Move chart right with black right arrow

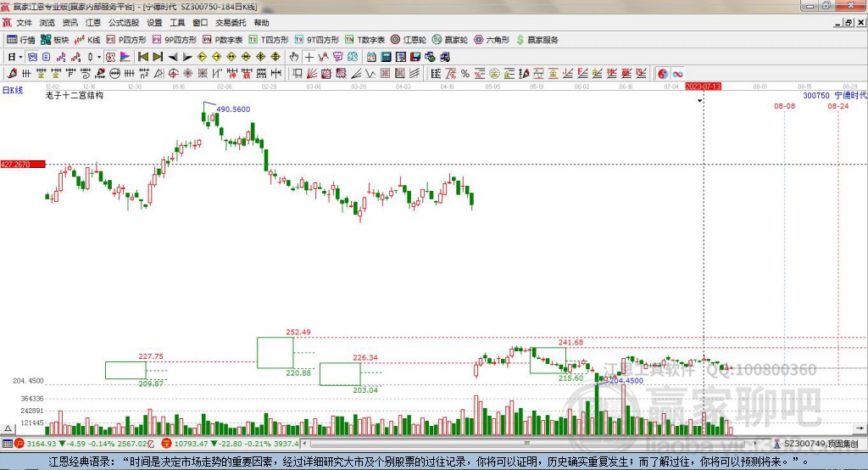(x=187, y=57)
